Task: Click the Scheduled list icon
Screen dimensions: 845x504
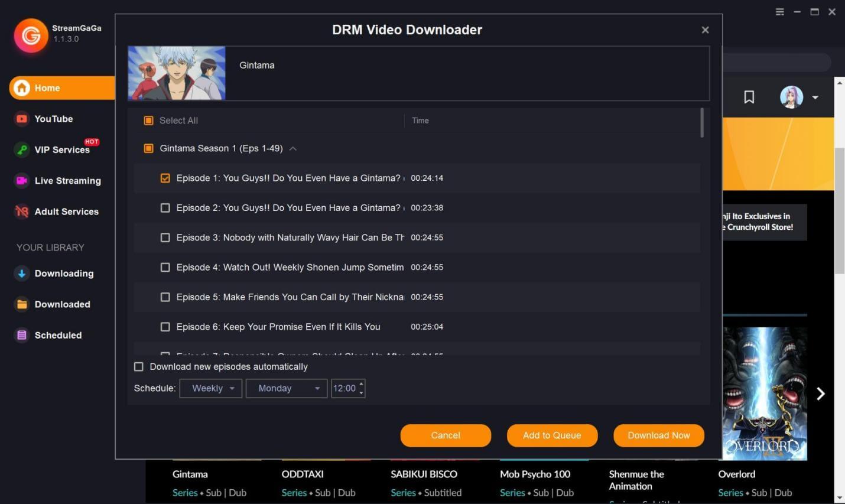Action: pyautogui.click(x=22, y=335)
